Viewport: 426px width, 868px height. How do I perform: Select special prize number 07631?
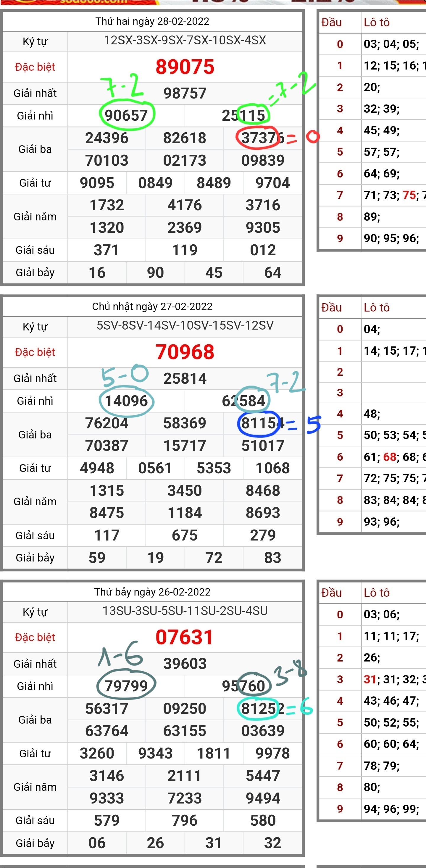coord(184,637)
